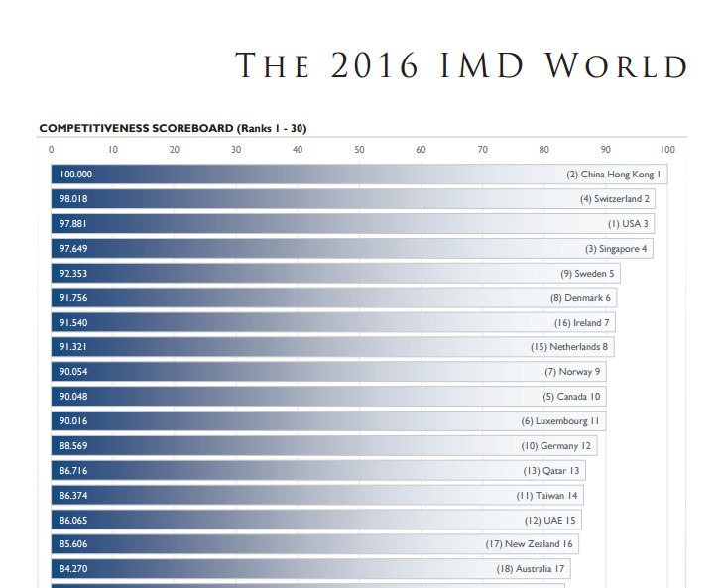Select the Norway 90.054 score value
This screenshot has width=722, height=588.
(75, 372)
